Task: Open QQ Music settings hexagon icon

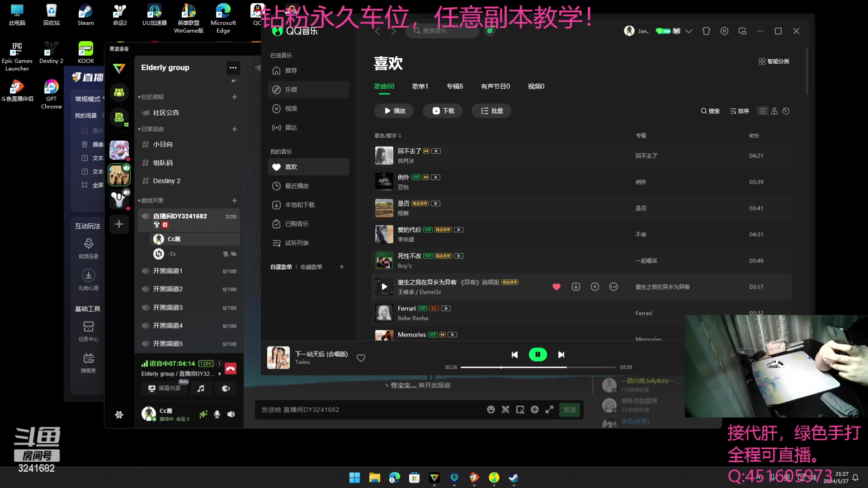Action: 724,31
